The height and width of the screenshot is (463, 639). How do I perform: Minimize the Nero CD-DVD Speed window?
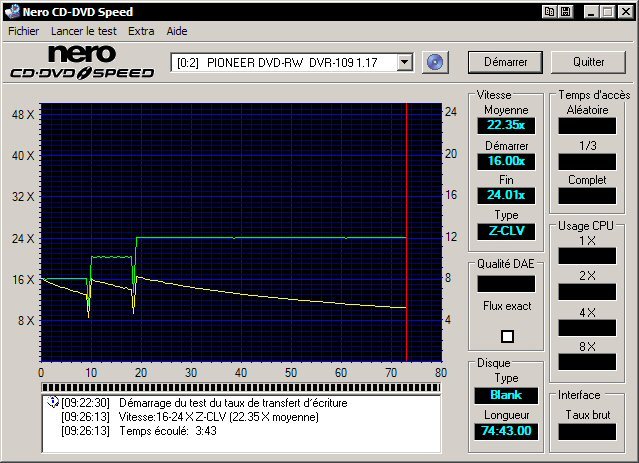[591, 11]
